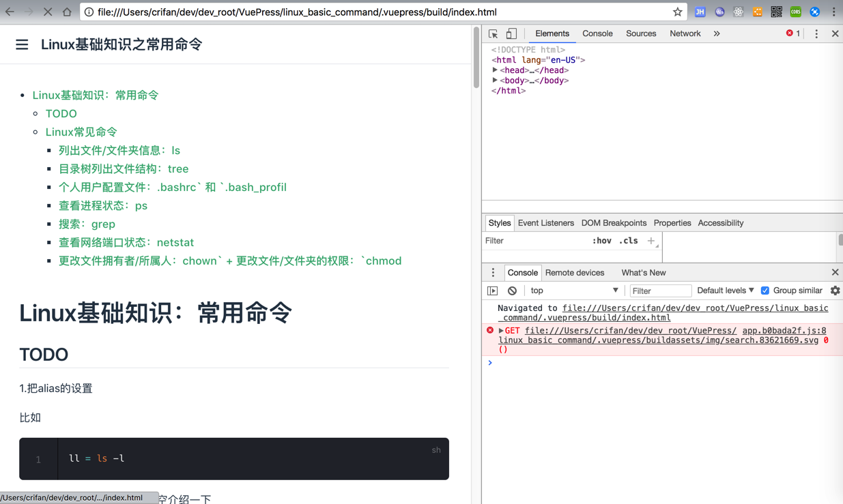Follow the 查看网络端口状态：netstat link
This screenshot has width=843, height=504.
pos(126,243)
